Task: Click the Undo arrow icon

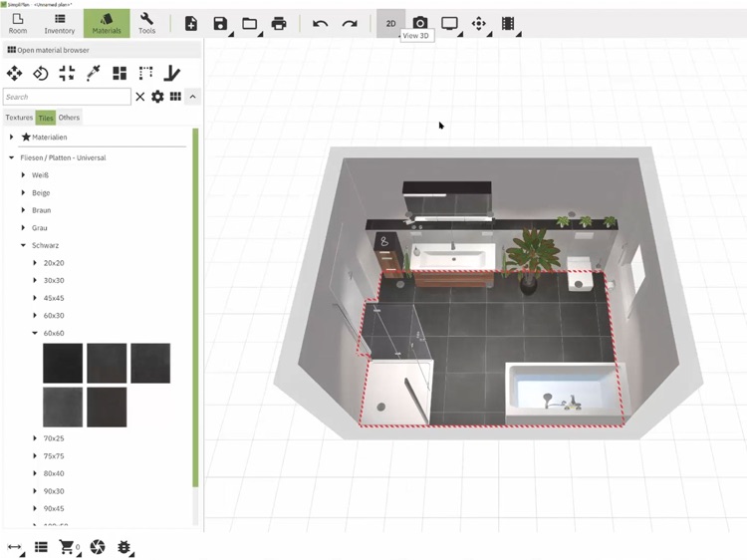Action: (x=320, y=23)
